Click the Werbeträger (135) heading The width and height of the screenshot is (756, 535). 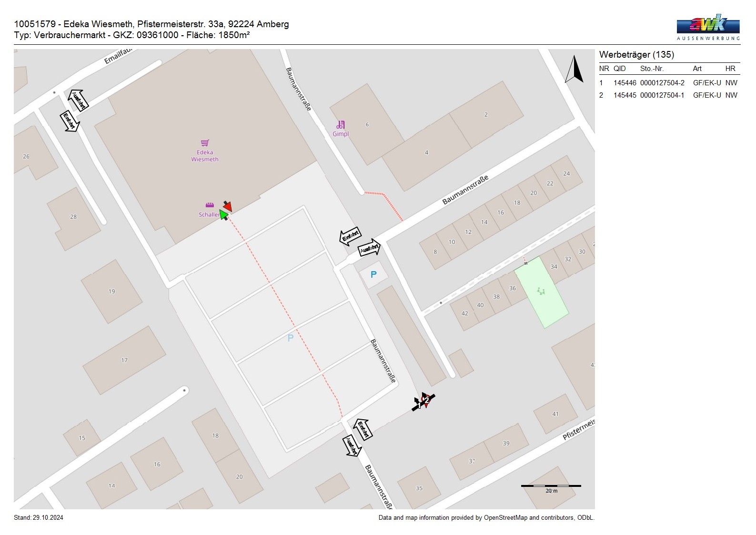point(636,55)
